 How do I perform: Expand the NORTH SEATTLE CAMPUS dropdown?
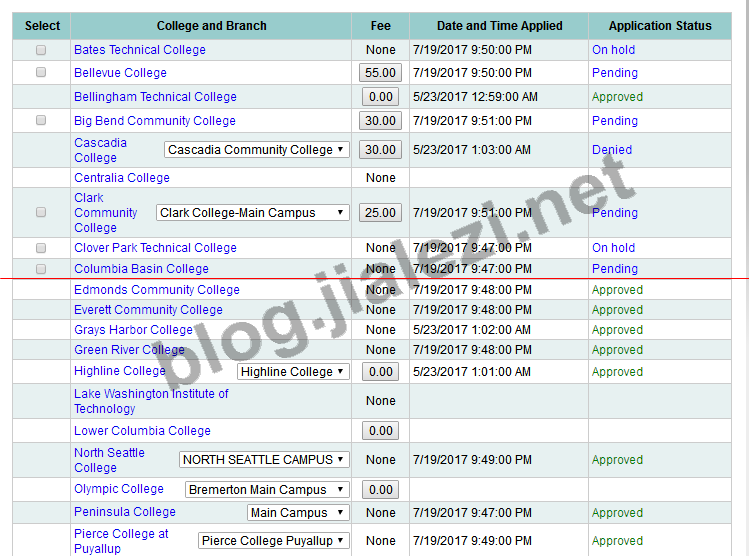point(264,460)
